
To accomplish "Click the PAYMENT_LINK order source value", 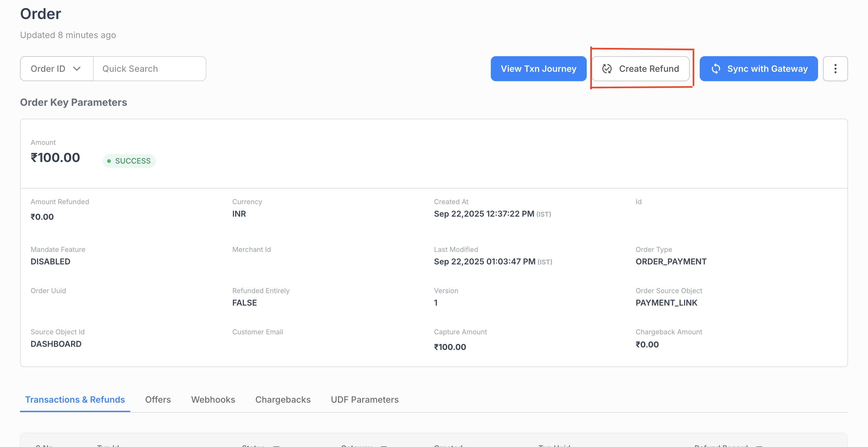I will (x=666, y=302).
